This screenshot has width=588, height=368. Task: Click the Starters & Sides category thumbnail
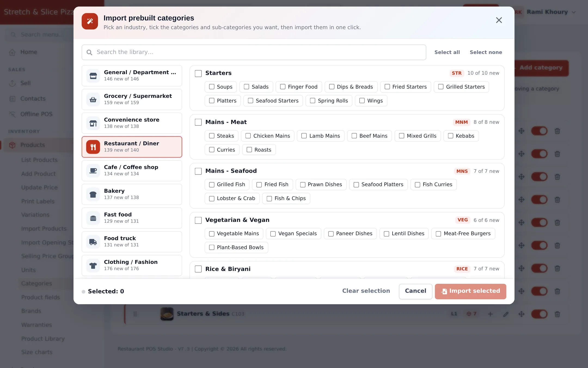pos(167,314)
